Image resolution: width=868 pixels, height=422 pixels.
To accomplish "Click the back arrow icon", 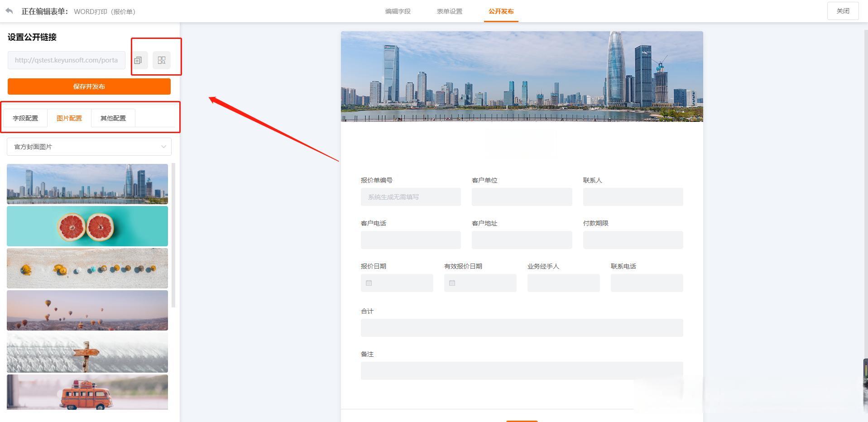I will click(9, 11).
